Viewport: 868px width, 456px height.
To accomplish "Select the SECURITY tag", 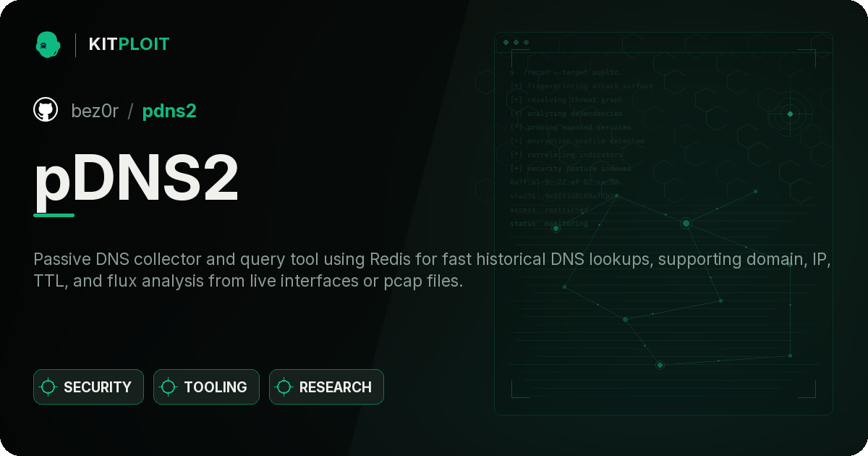I will [x=88, y=387].
